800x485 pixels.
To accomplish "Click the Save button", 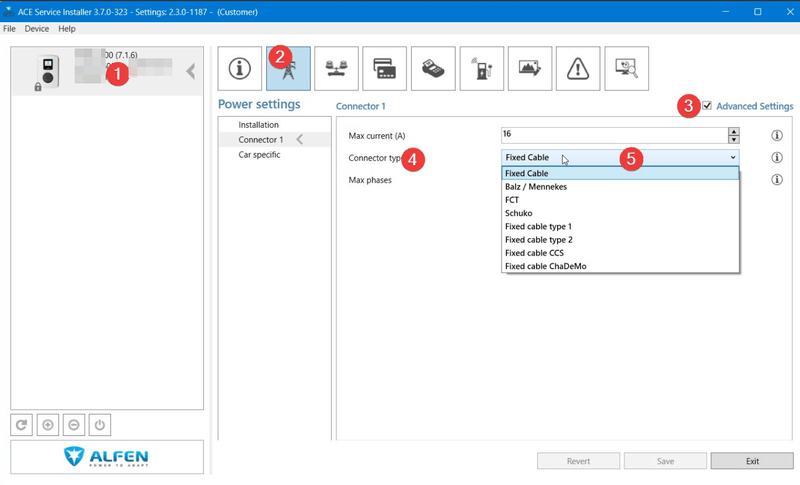I will (x=665, y=461).
